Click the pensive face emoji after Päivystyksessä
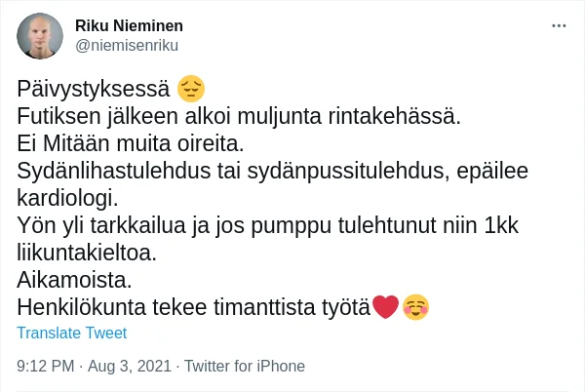 (x=192, y=90)
